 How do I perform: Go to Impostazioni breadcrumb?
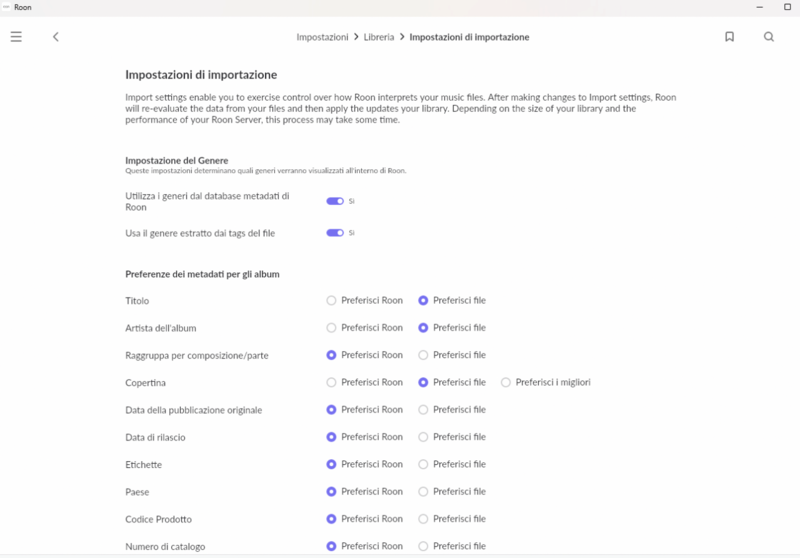click(x=321, y=37)
